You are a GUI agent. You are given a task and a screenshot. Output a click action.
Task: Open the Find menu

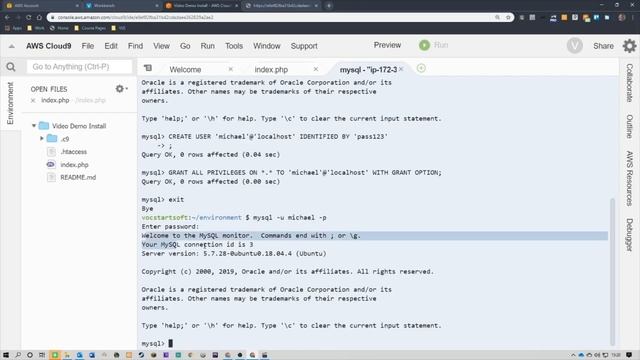coord(135,46)
